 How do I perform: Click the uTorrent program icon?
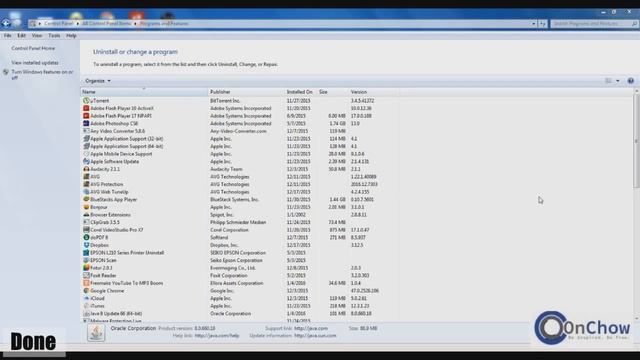point(86,100)
